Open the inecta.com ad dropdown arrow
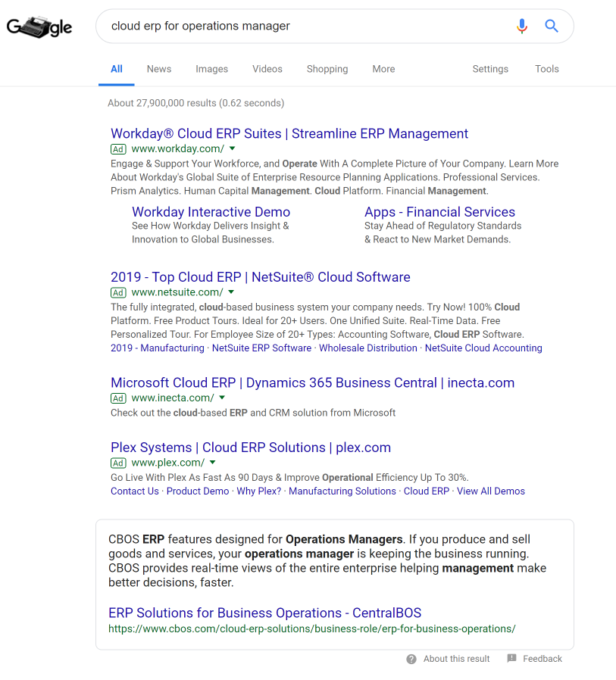 point(222,398)
